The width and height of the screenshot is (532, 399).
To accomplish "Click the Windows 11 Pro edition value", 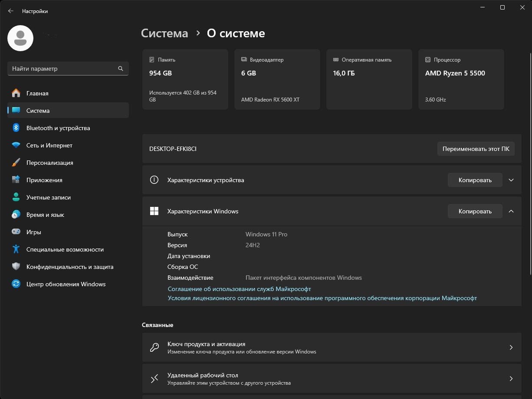I will [x=266, y=234].
